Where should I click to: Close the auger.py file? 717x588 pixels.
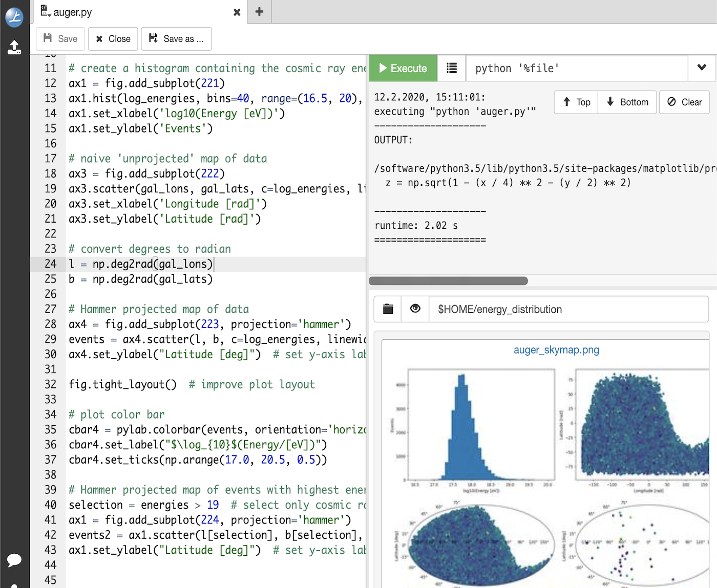(236, 12)
